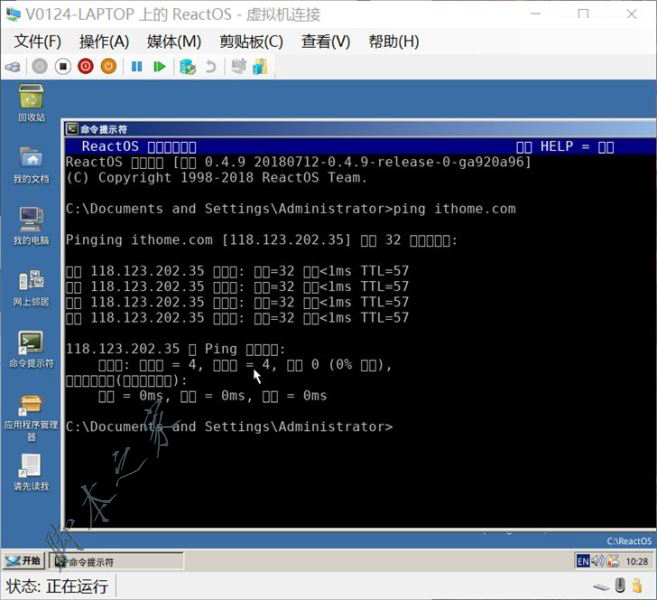Image resolution: width=657 pixels, height=600 pixels.
Task: Pause the virtual machine
Action: (x=136, y=66)
